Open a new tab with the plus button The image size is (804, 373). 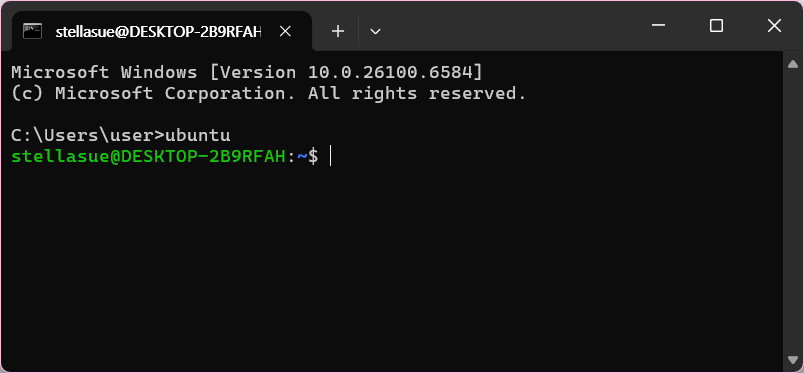coord(337,32)
